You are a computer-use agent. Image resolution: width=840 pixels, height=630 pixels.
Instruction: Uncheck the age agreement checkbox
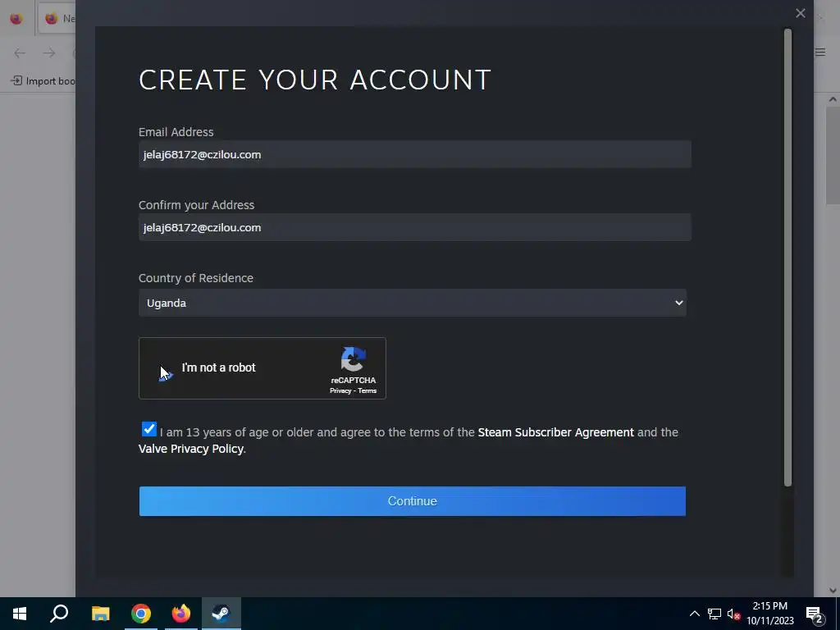coord(149,429)
